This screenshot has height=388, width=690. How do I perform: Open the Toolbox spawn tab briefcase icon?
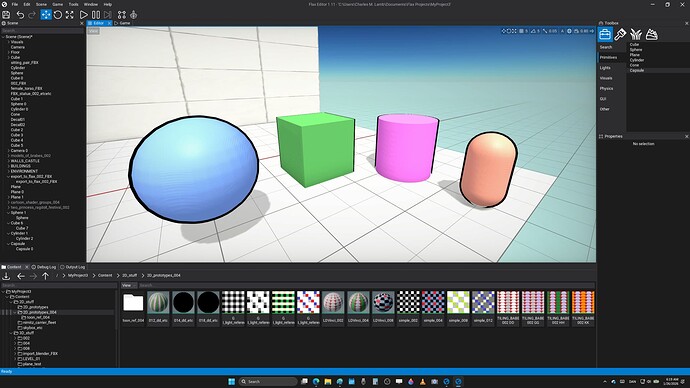point(605,34)
